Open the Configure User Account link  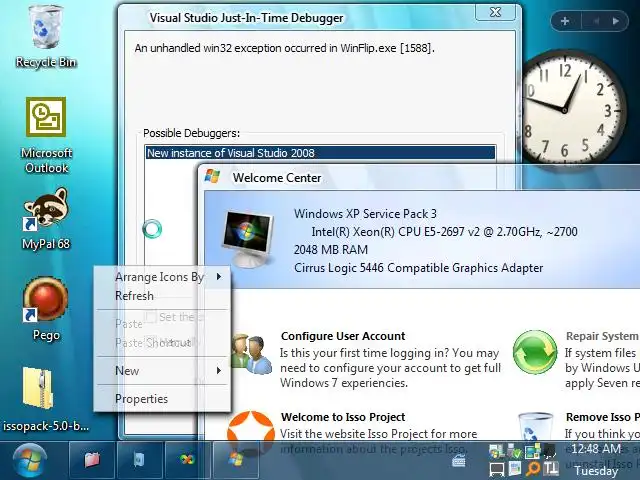pyautogui.click(x=343, y=336)
